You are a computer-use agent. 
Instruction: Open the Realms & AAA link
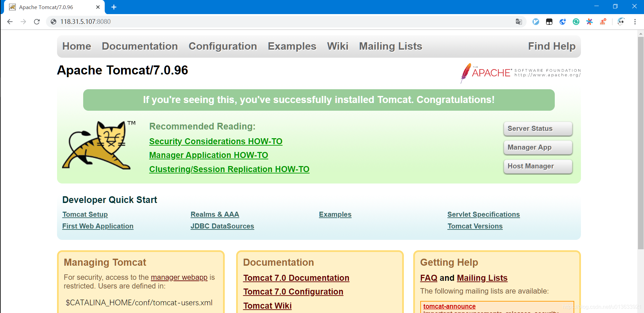(x=215, y=215)
